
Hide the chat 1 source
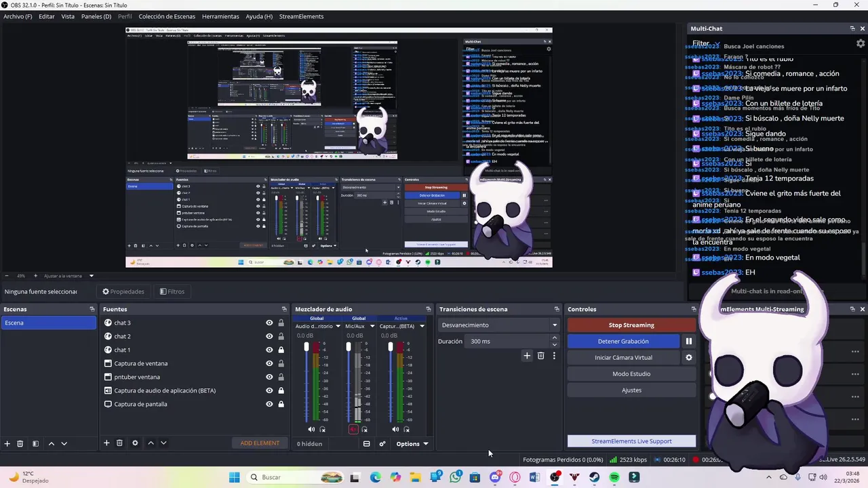(x=269, y=350)
